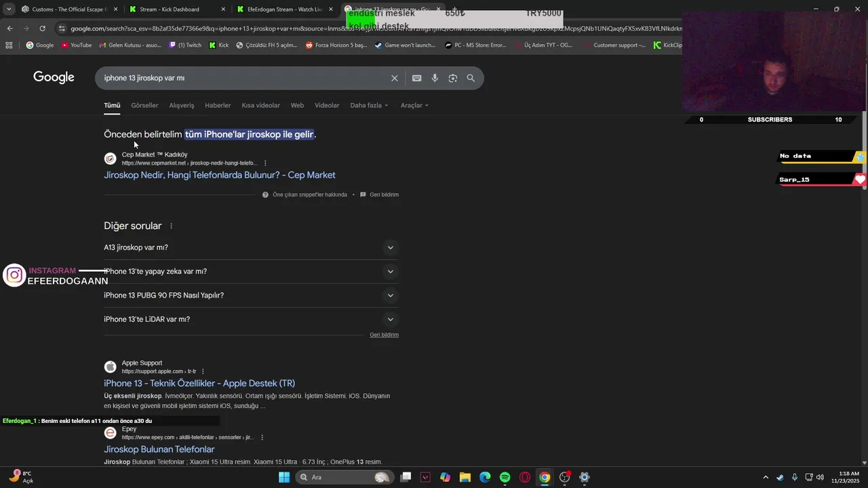Open the Twitch bookmark

point(185,45)
